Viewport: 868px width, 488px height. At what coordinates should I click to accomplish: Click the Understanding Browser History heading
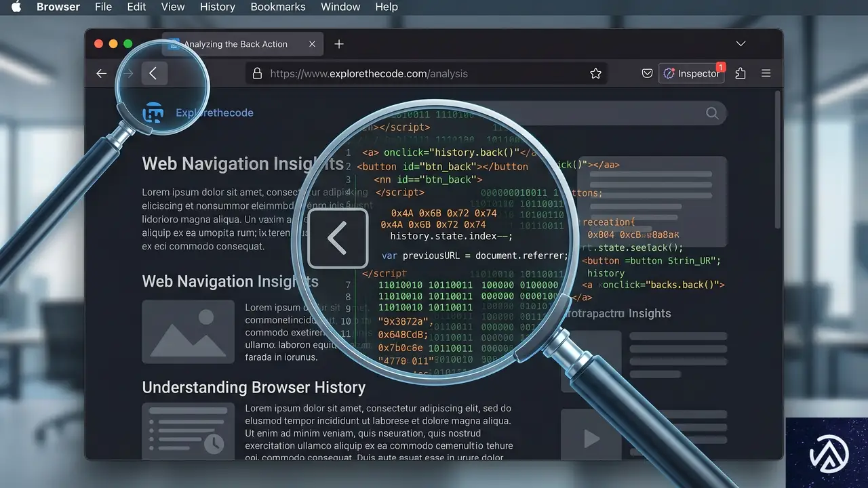pos(254,388)
